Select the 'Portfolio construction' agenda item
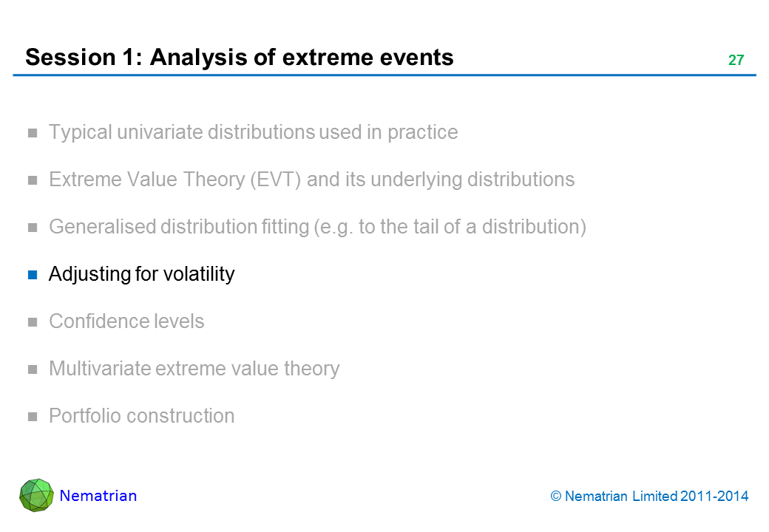769x532 pixels. (141, 416)
